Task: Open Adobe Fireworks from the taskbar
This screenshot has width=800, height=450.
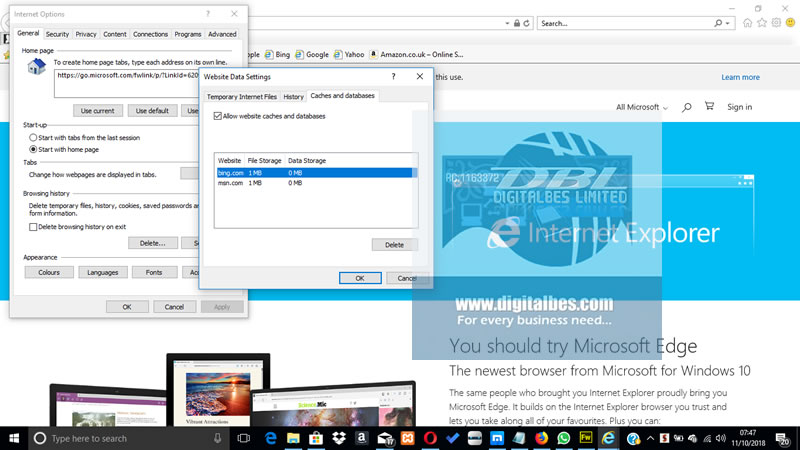Action: (x=586, y=438)
